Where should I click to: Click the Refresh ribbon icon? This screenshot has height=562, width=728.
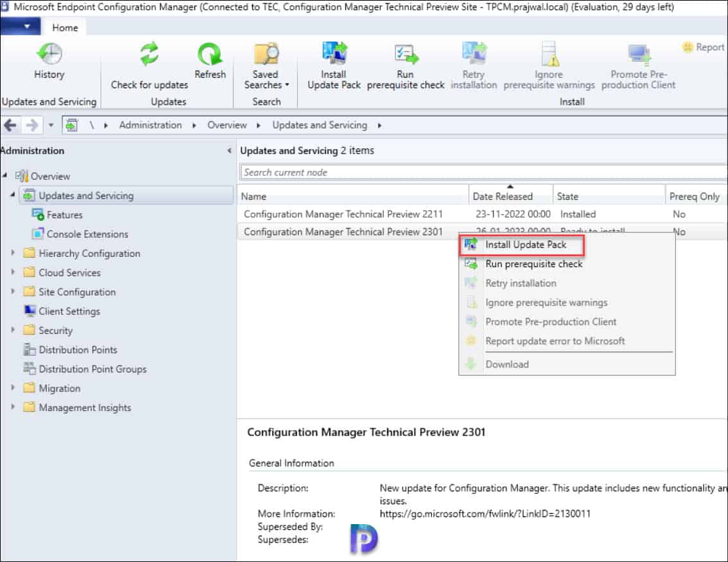[210, 53]
